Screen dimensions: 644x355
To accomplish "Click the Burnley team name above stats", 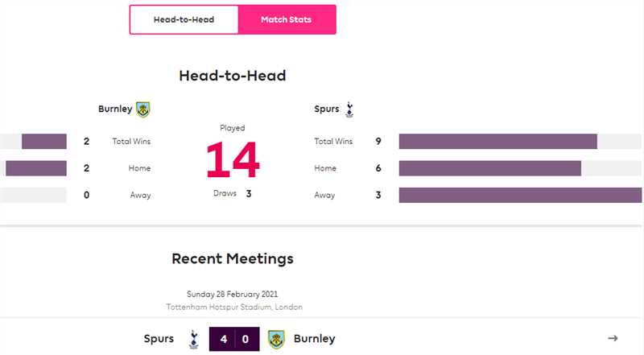I will [x=115, y=109].
